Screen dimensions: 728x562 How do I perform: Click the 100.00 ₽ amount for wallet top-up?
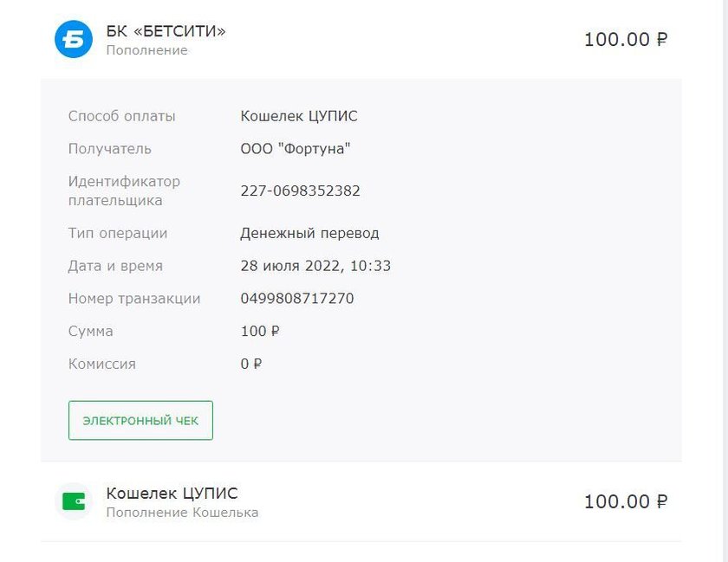(x=625, y=501)
